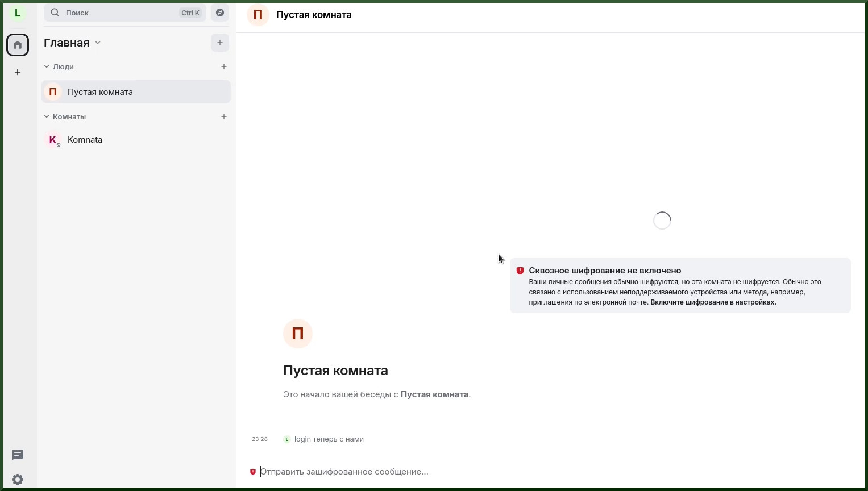Select Пустая комната in the people list
The height and width of the screenshot is (491, 868).
(136, 91)
